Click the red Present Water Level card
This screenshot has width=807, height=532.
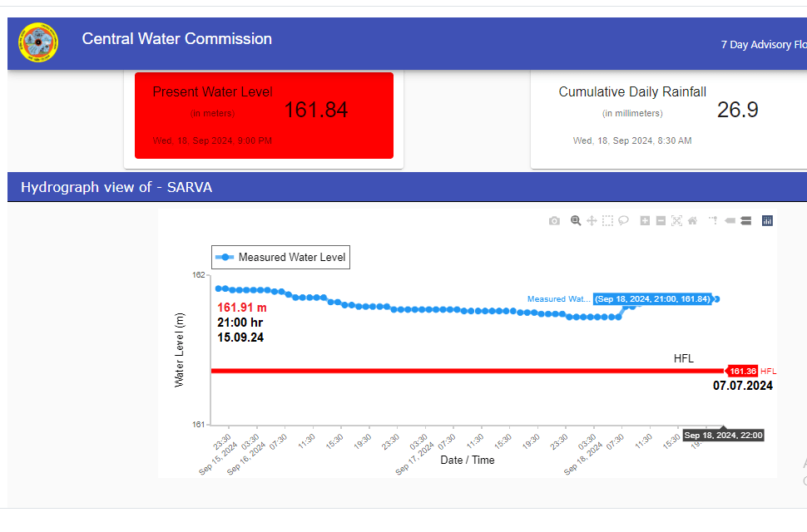point(264,115)
